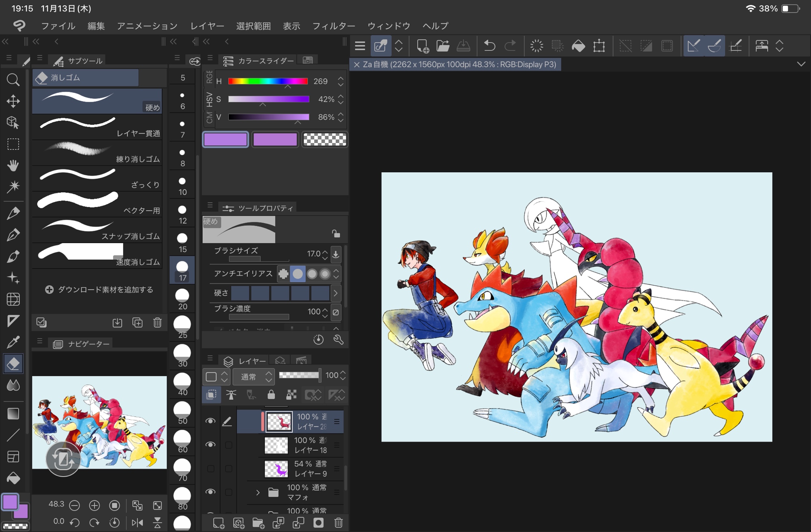Click ダウンロード素材を追加する button
Viewport: 811px width, 532px height.
pyautogui.click(x=99, y=290)
